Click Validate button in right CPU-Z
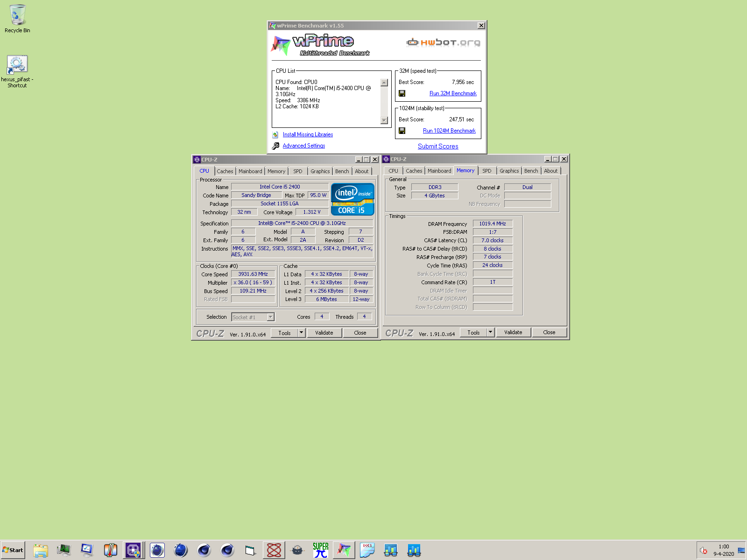The image size is (747, 560). point(513,332)
